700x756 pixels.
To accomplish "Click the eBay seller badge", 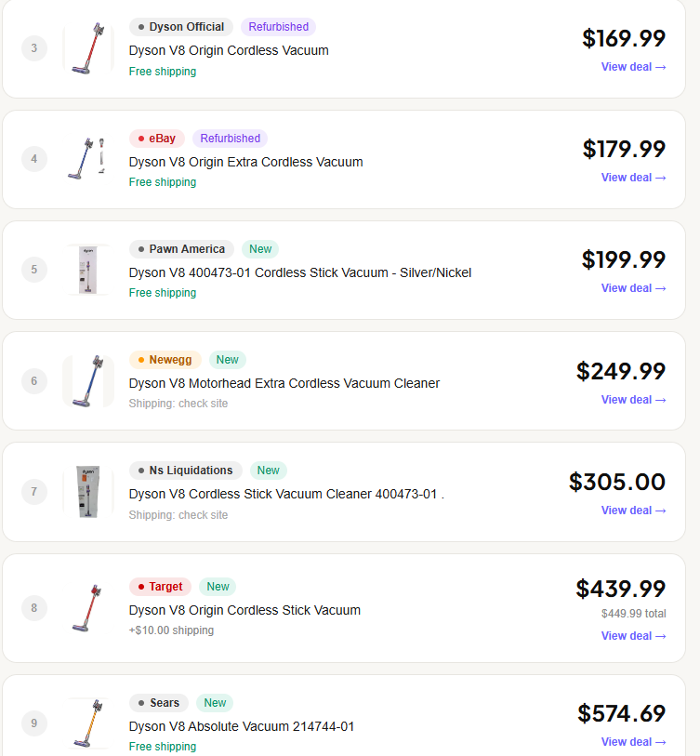I will click(156, 138).
